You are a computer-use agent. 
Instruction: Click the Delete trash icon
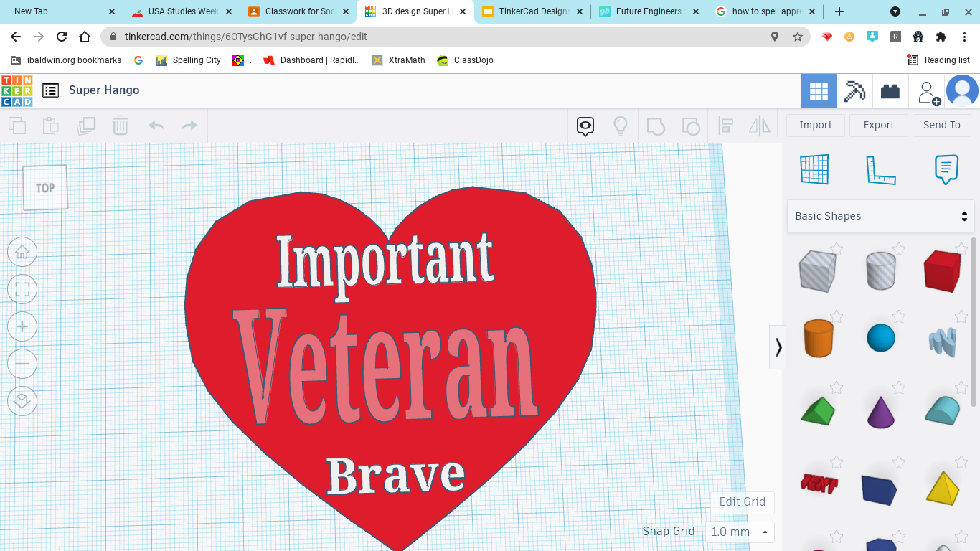coord(120,126)
